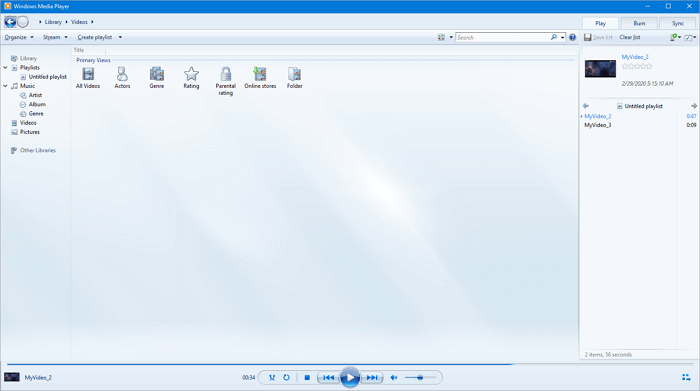Viewport: 700px width, 391px height.
Task: Collapse the Playlists tree node
Action: click(x=5, y=67)
